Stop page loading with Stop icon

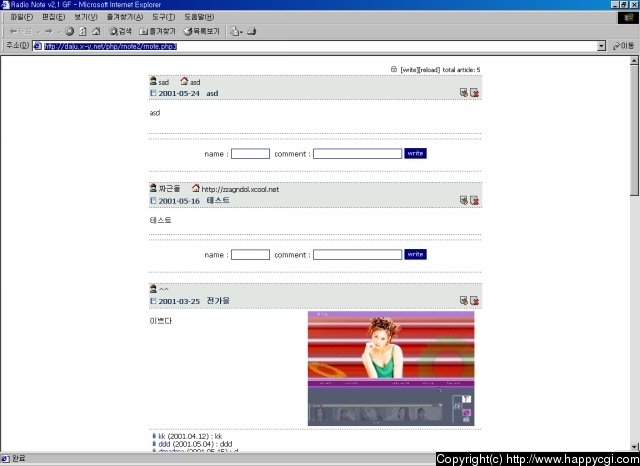click(x=70, y=31)
